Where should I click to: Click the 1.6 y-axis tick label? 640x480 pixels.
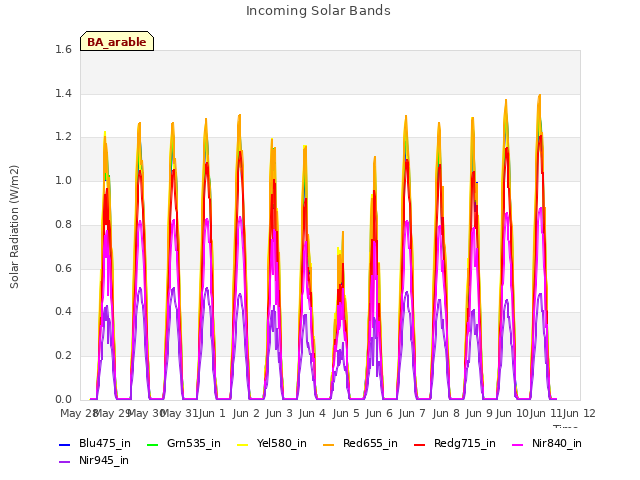tap(63, 49)
